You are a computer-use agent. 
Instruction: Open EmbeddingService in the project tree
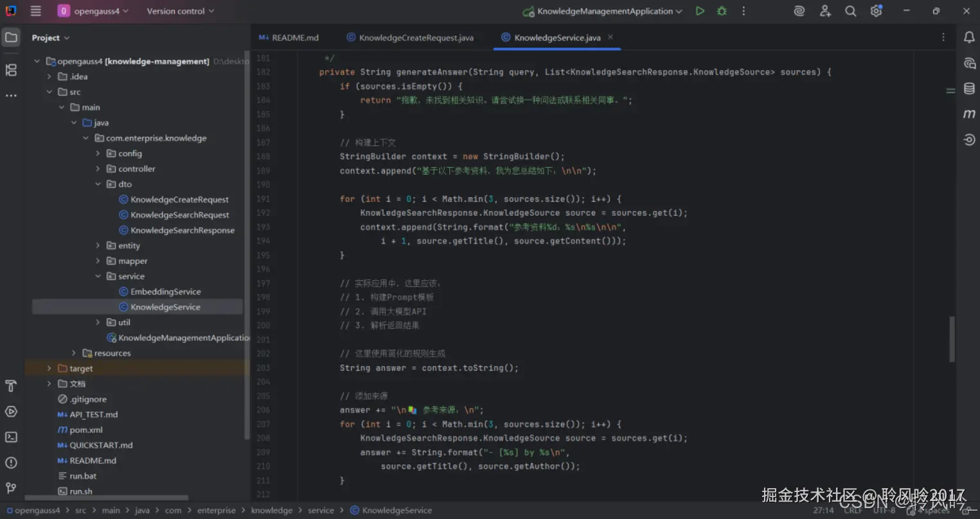point(165,292)
